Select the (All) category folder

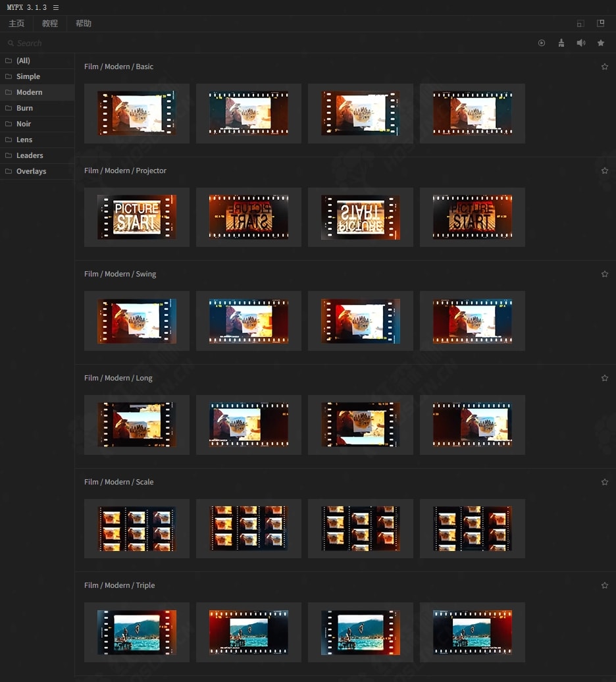coord(23,61)
